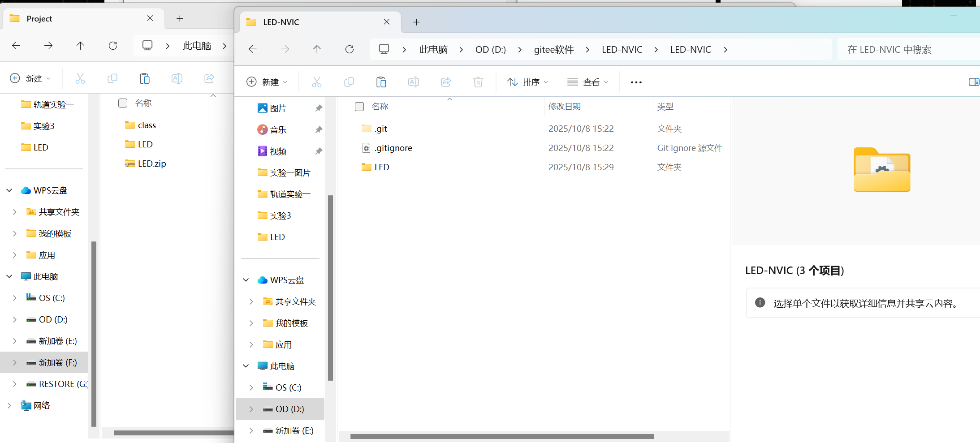Viewport: 980px width, 443px height.
Task: Expand OS (C:) in LED-NVIC navigation pane
Action: (251, 387)
